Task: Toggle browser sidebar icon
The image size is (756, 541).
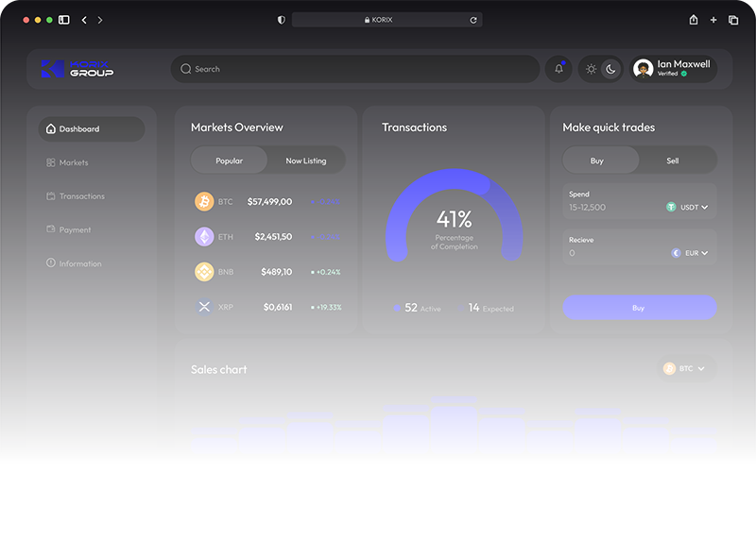Action: tap(64, 20)
